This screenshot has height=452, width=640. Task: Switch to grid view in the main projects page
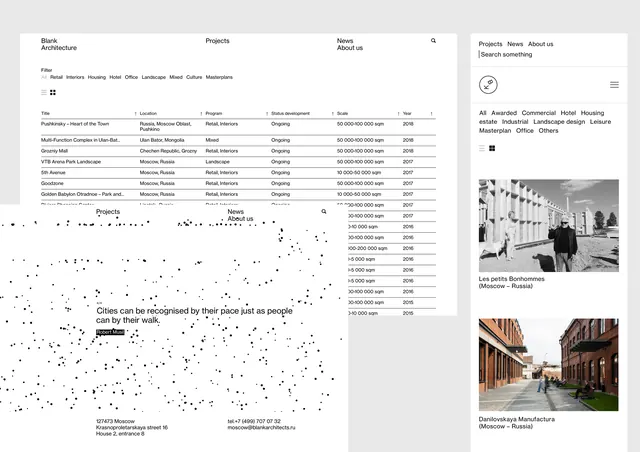(53, 92)
